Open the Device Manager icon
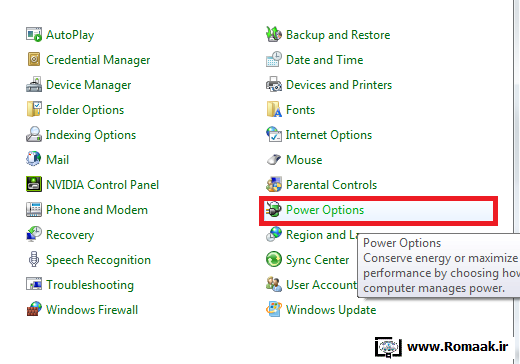 pos(34,85)
